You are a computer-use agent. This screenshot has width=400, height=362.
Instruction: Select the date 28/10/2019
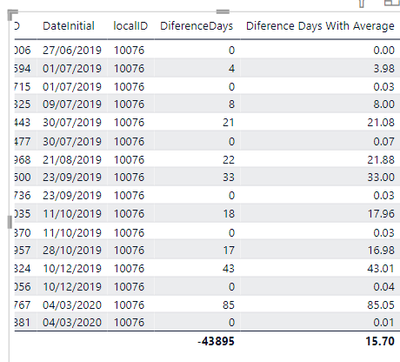(x=72, y=250)
